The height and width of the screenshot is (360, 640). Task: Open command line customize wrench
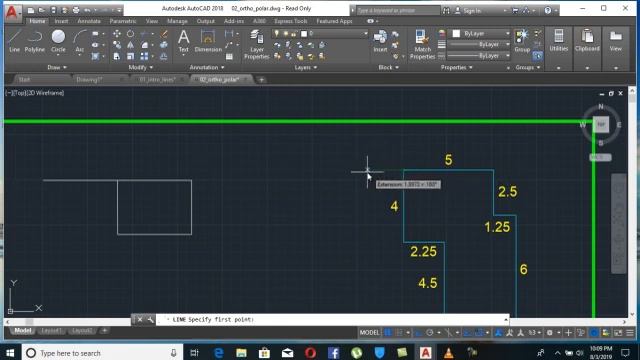tap(150, 320)
